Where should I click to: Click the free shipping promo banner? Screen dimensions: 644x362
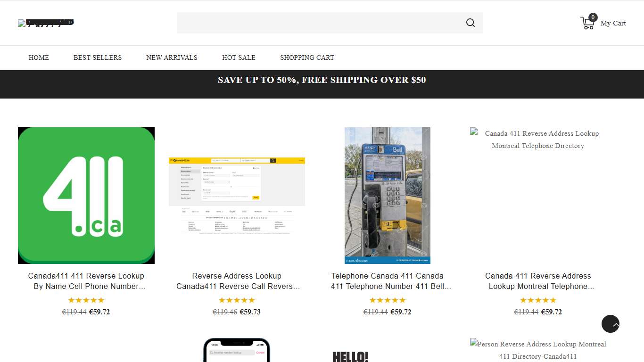pos(322,80)
